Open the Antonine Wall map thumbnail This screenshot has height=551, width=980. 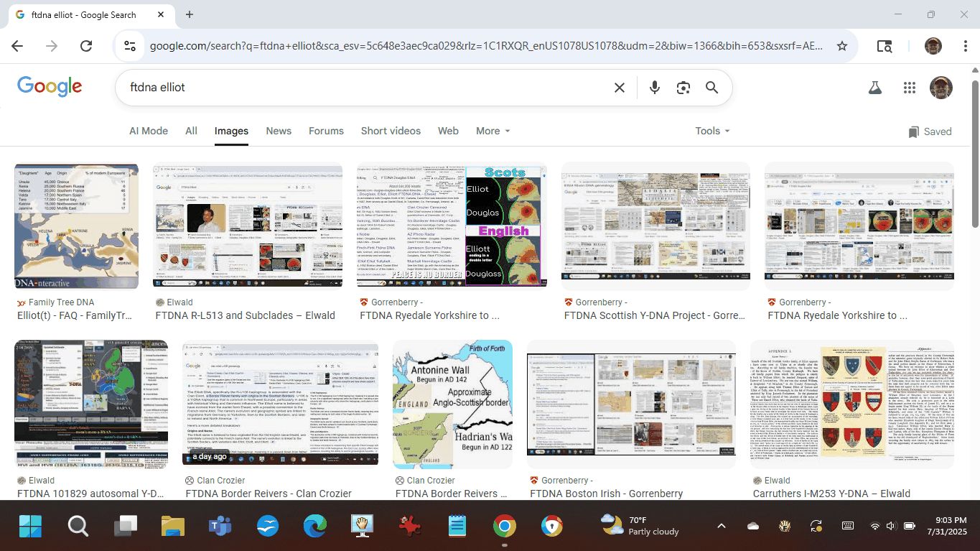(x=452, y=404)
